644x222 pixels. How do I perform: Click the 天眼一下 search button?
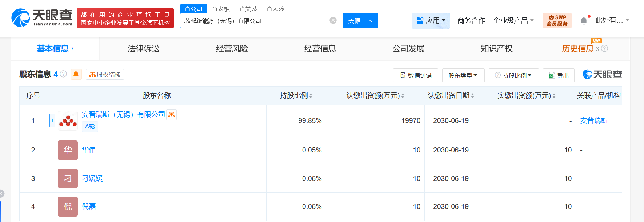tap(360, 21)
